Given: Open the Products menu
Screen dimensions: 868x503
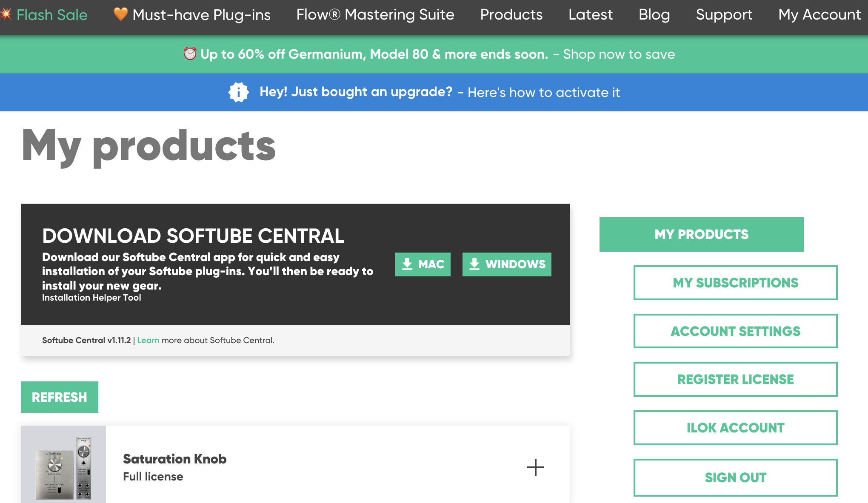Looking at the screenshot, I should tap(511, 15).
